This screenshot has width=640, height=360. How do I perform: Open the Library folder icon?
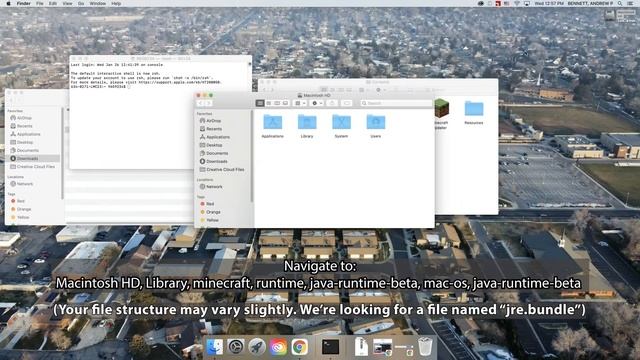(307, 122)
